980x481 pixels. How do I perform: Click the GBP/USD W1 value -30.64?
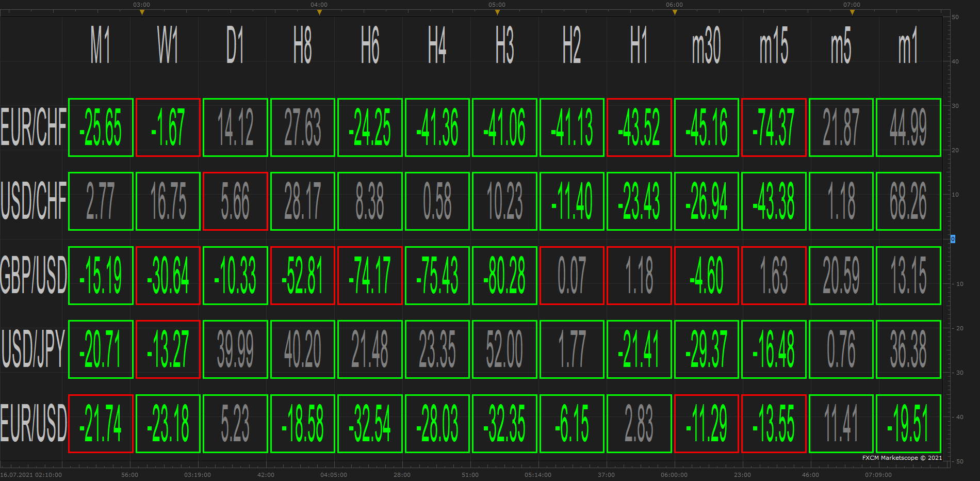168,276
